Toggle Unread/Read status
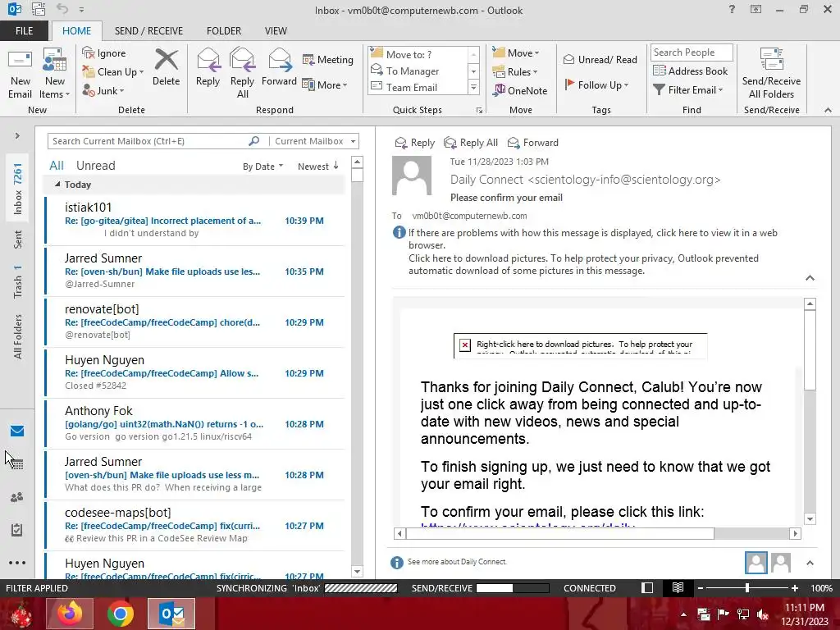Image resolution: width=840 pixels, height=630 pixels. coord(600,59)
